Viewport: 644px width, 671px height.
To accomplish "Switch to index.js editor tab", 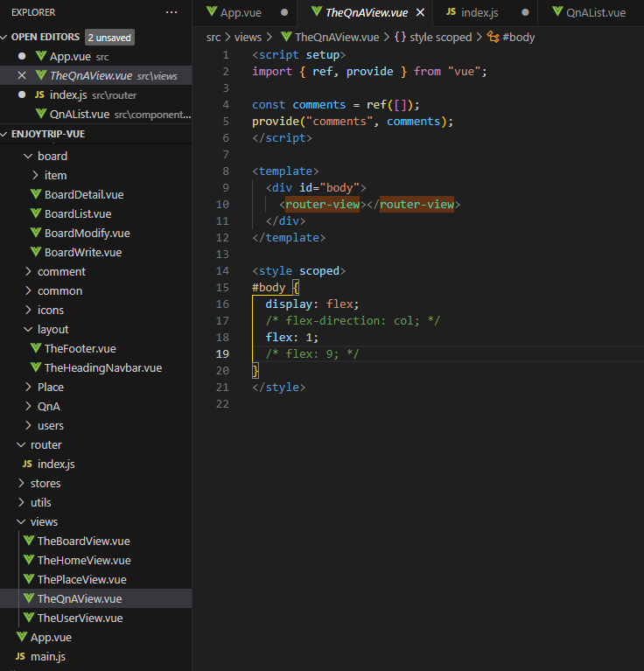I will 479,12.
